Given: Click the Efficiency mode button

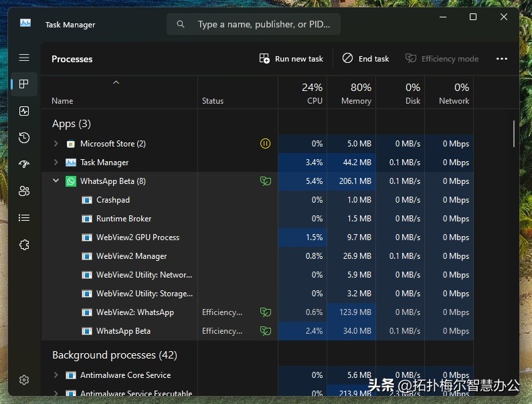Looking at the screenshot, I should [442, 59].
